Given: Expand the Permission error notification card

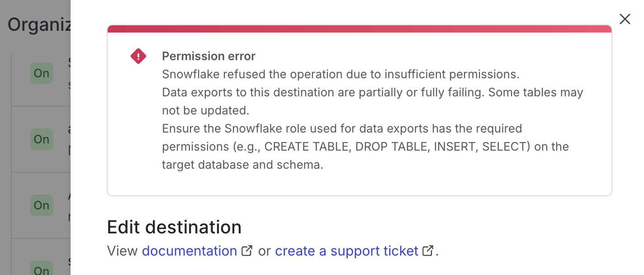Looking at the screenshot, I should point(359,111).
